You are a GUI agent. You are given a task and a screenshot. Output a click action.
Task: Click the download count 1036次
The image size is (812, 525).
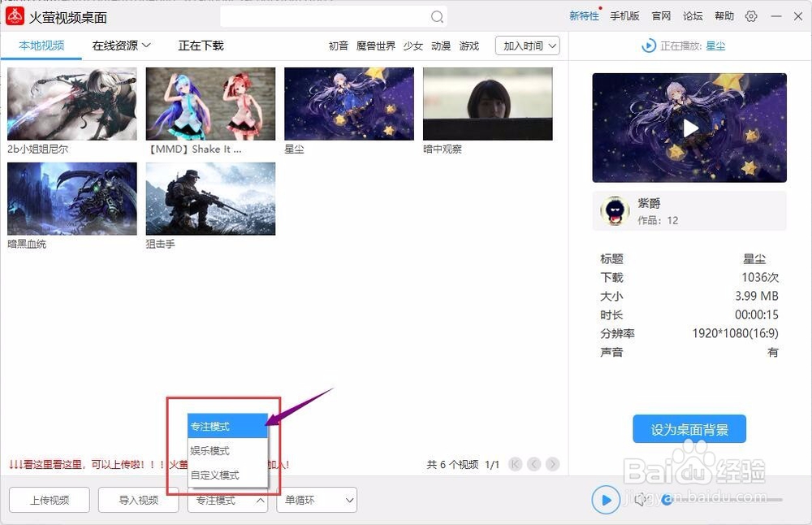[760, 277]
